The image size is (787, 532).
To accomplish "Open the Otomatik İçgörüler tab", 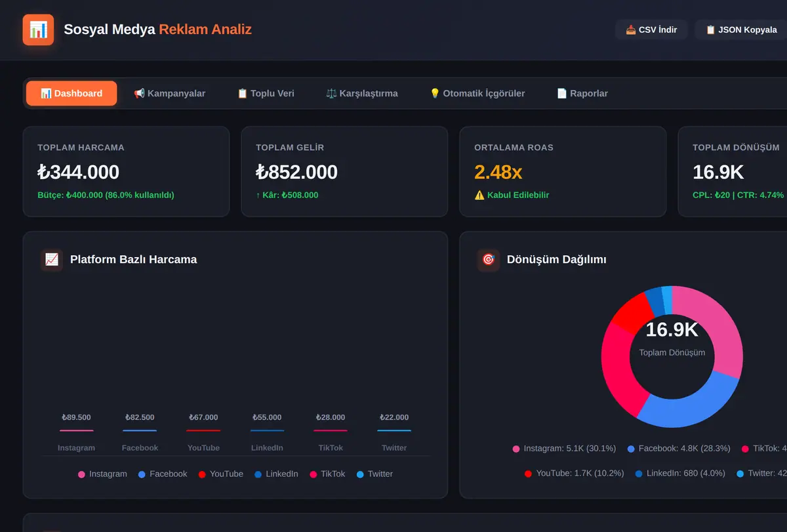I will coord(477,93).
